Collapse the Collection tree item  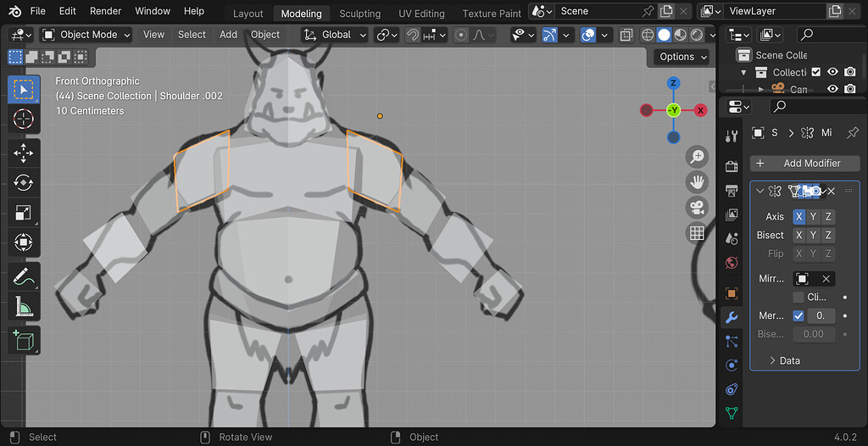pos(743,73)
